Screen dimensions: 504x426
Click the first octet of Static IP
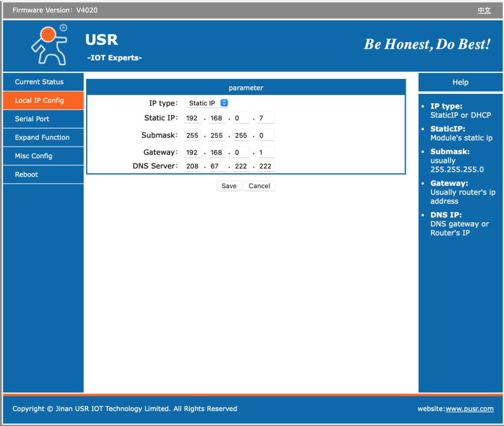[x=192, y=118]
